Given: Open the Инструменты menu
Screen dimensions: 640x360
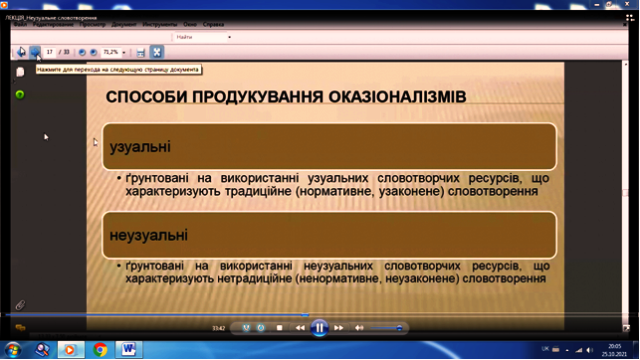Looking at the screenshot, I should 160,24.
